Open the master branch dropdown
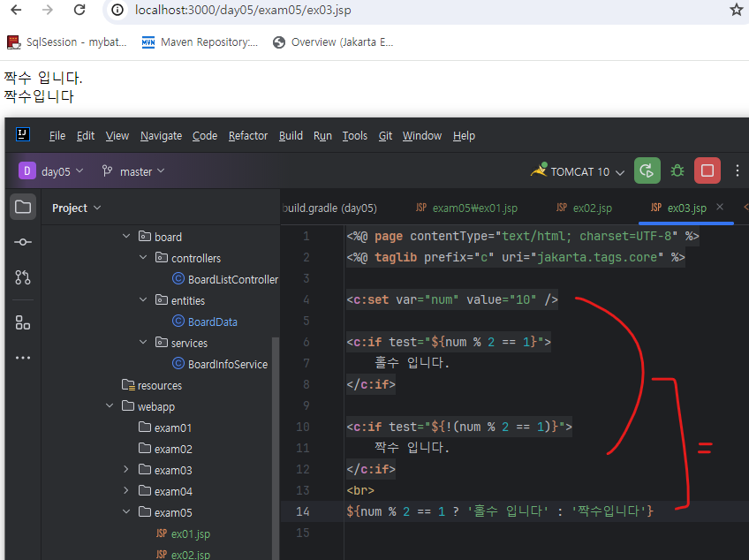Viewport: 749px width, 560px height. pos(133,171)
